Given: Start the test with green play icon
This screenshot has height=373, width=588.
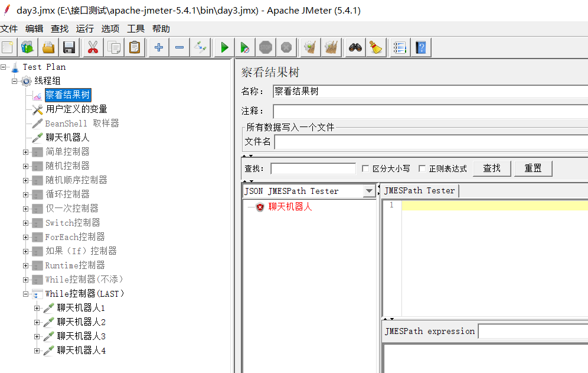Looking at the screenshot, I should 224,48.
